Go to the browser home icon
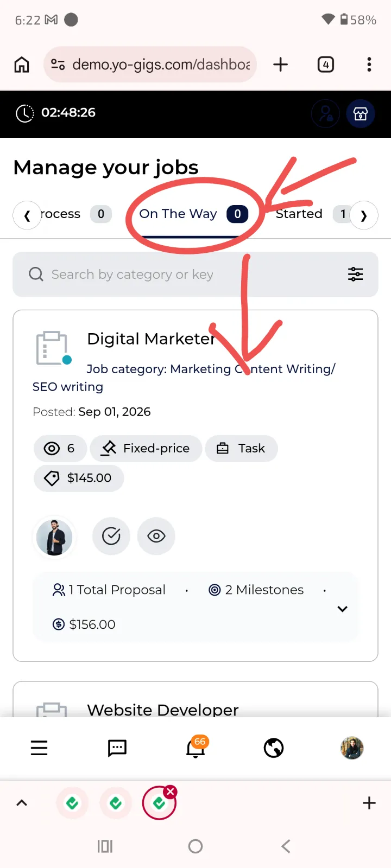This screenshot has height=868, width=391. 22,65
